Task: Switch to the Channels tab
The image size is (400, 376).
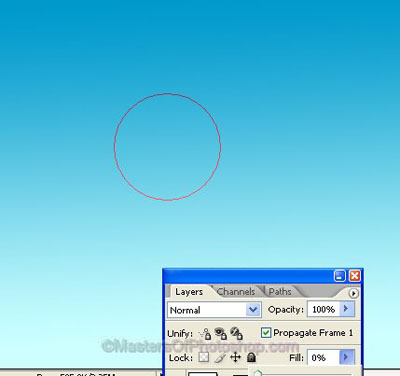Action: point(236,292)
